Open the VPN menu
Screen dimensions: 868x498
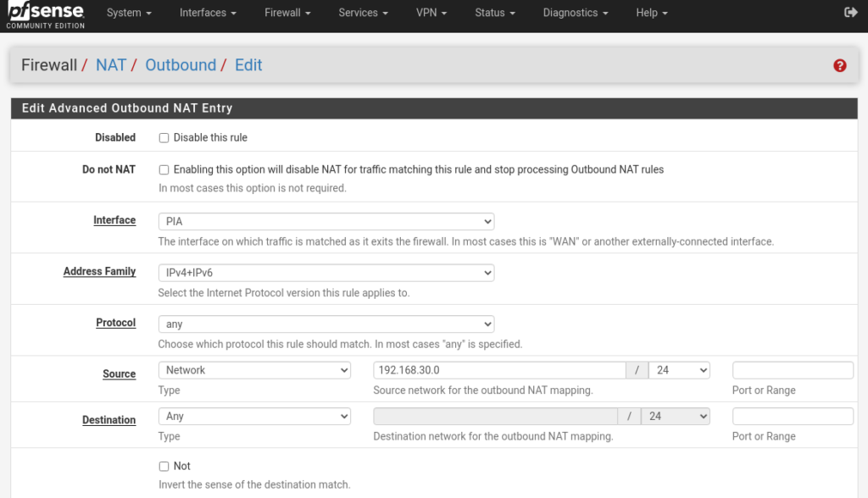pos(431,13)
